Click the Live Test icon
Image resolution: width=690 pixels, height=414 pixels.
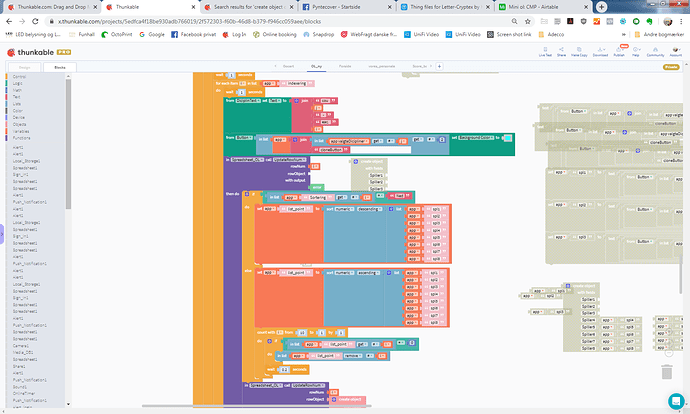click(545, 51)
